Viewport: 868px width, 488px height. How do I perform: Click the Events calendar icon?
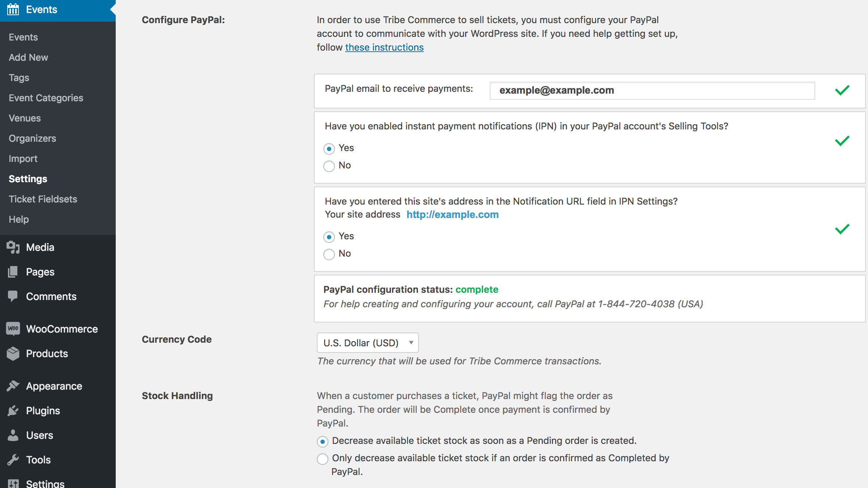[x=13, y=9]
